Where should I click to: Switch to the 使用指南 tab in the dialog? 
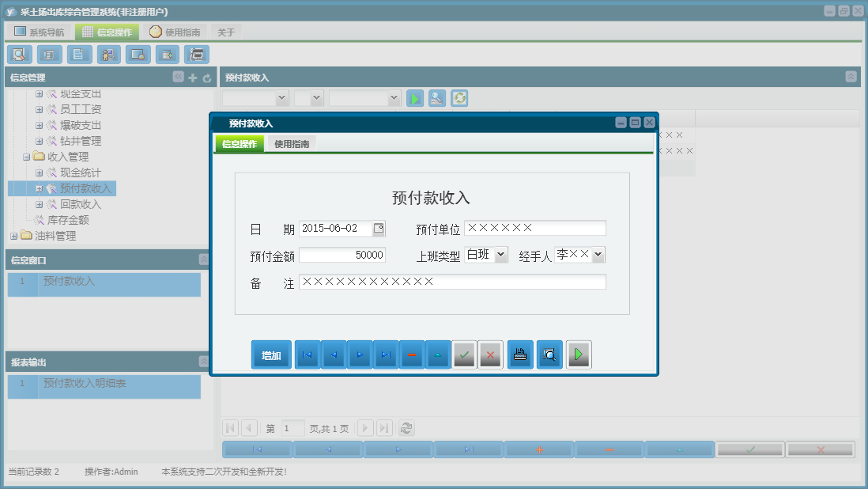point(292,144)
